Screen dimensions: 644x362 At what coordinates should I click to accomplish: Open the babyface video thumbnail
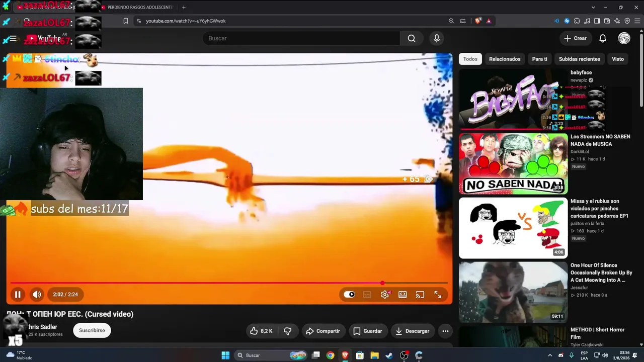513,100
